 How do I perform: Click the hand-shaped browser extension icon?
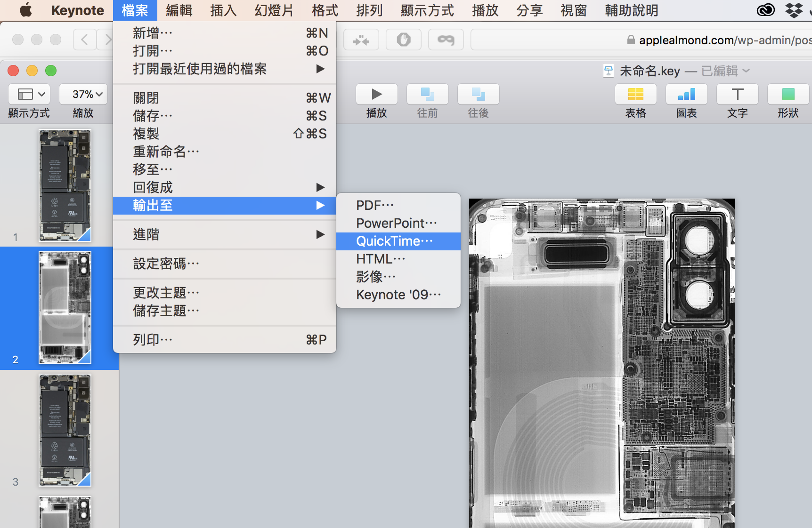coord(404,40)
